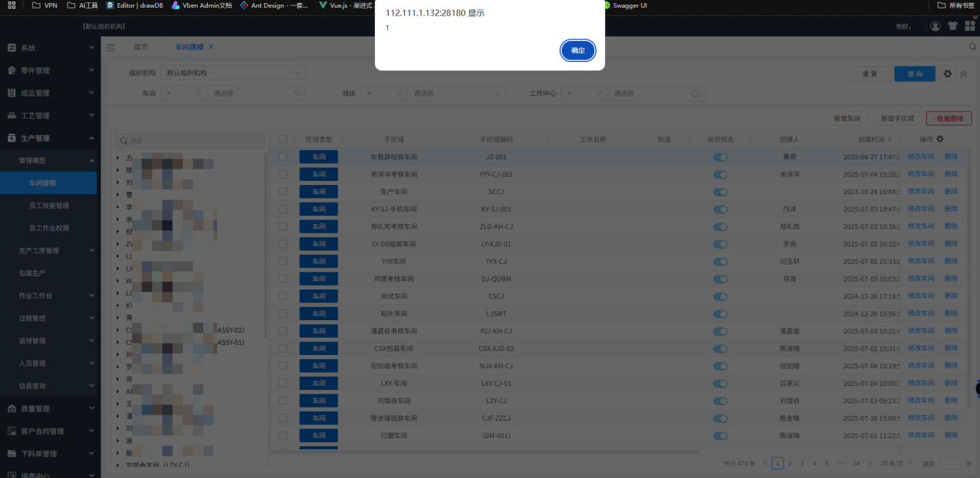Viewport: 980px width, 478px height.
Task: Click the gear icon beside the 查询 button
Action: pyautogui.click(x=948, y=73)
